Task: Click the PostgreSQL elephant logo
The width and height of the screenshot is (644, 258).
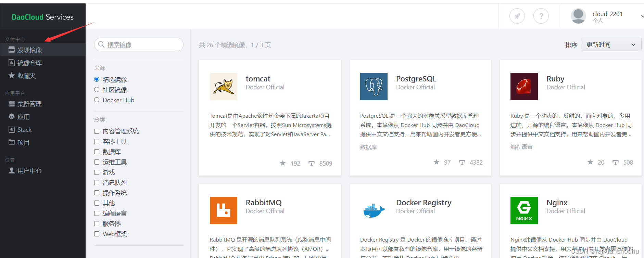Action: click(x=374, y=87)
